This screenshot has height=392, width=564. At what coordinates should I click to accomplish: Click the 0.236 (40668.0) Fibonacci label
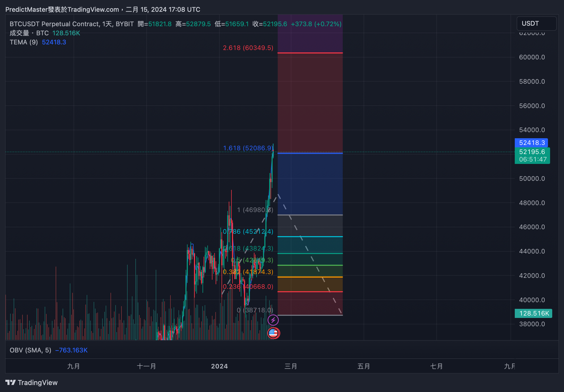click(248, 287)
